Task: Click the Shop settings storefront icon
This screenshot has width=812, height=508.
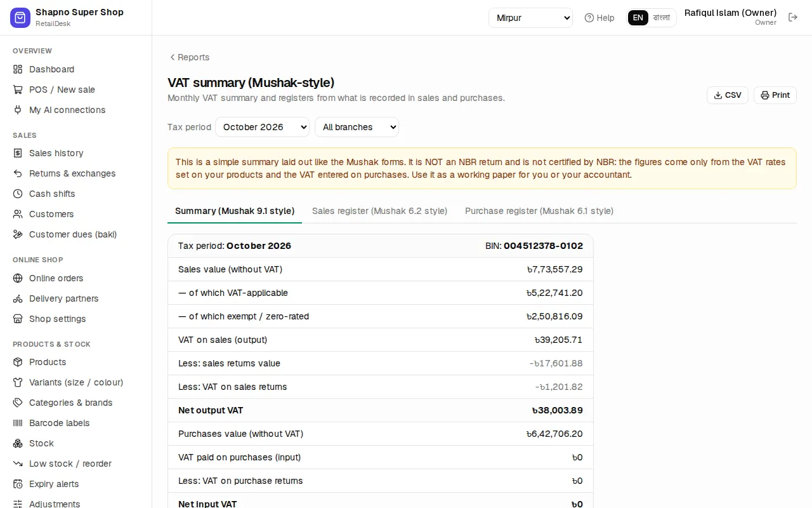Action: click(x=18, y=319)
